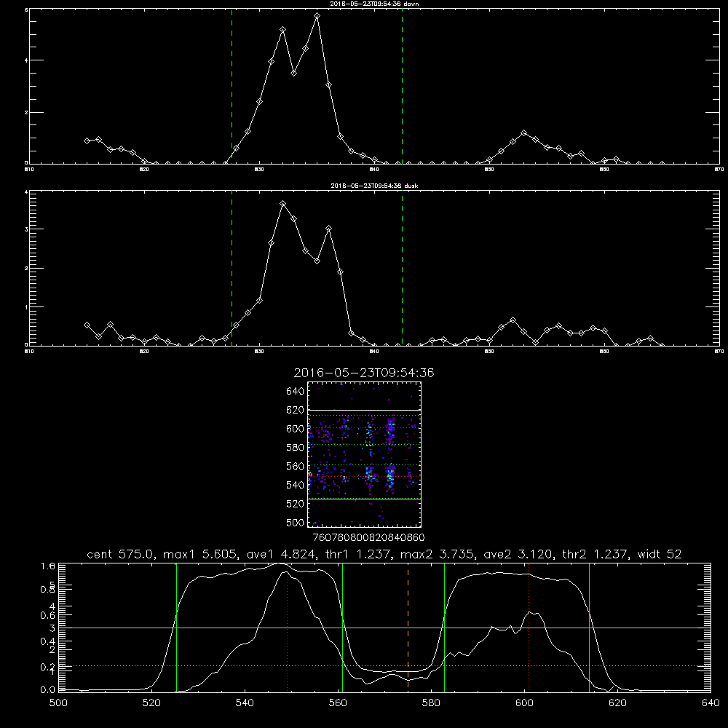The height and width of the screenshot is (728, 728).
Task: Click the red dotted peak marker near 549 in the bottom plot
Action: point(288,628)
